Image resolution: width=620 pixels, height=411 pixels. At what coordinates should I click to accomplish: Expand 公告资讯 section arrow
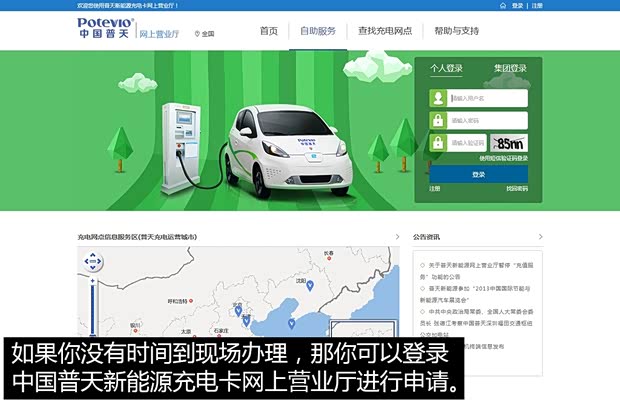(540, 237)
